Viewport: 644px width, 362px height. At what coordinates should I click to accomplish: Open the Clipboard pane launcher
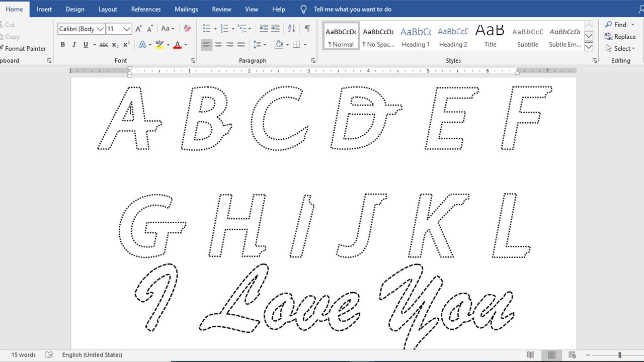coord(49,61)
